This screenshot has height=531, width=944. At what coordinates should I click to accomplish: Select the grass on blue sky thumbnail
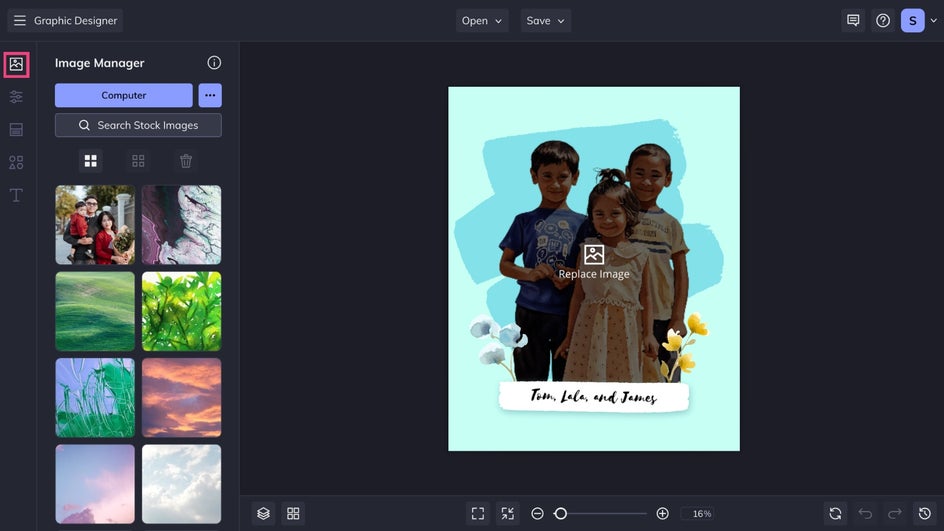pos(95,398)
